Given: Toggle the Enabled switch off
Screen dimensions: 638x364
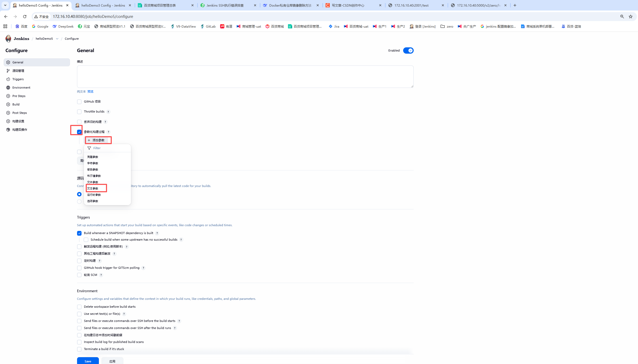Looking at the screenshot, I should (408, 50).
